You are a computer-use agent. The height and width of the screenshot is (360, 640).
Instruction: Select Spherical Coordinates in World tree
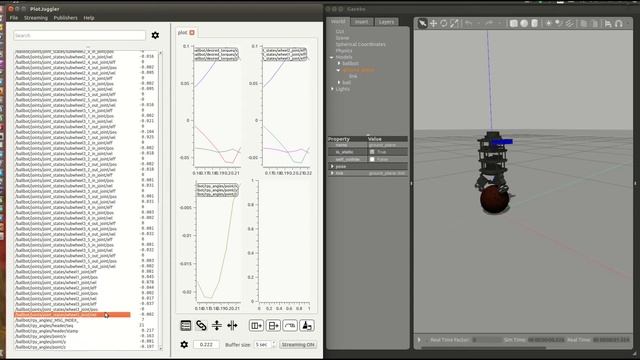click(360, 44)
